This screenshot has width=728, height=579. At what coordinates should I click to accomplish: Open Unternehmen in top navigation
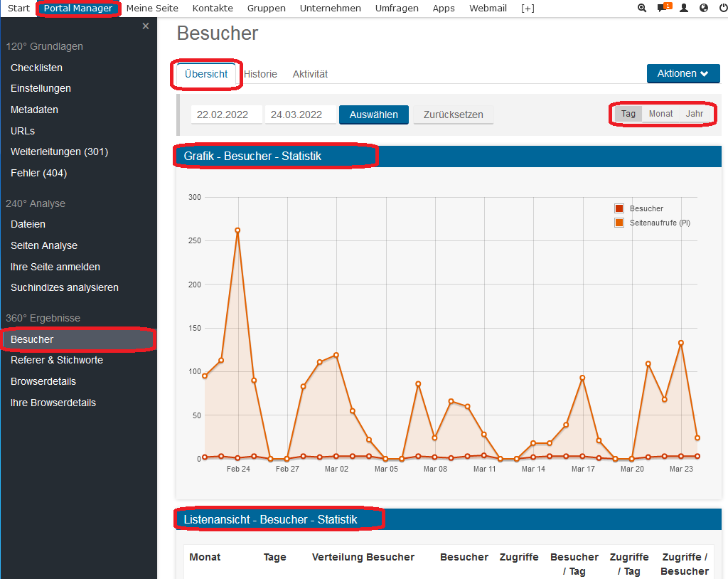pyautogui.click(x=330, y=9)
